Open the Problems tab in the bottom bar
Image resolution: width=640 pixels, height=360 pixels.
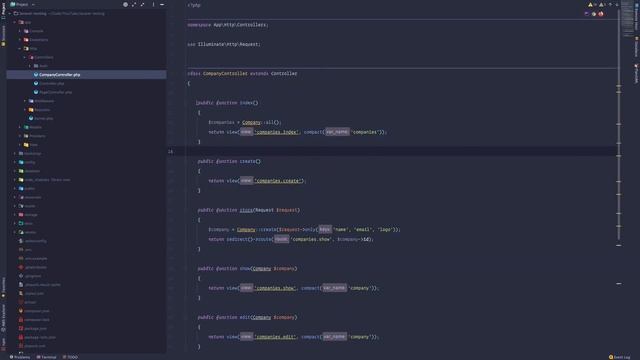point(20,357)
